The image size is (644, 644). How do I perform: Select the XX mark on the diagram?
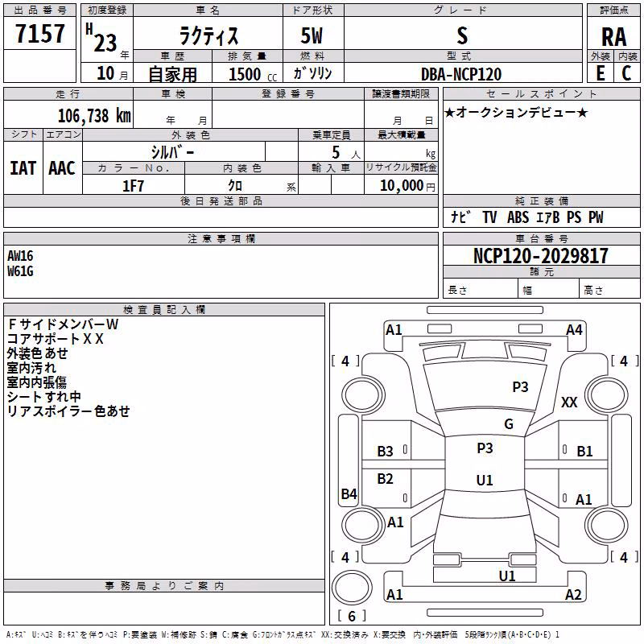point(569,402)
